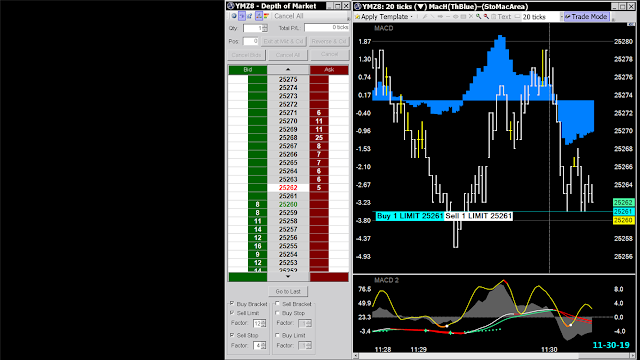Click the X delete-drawing icon in chart toolbar
The image size is (640, 360).
(x=471, y=17)
